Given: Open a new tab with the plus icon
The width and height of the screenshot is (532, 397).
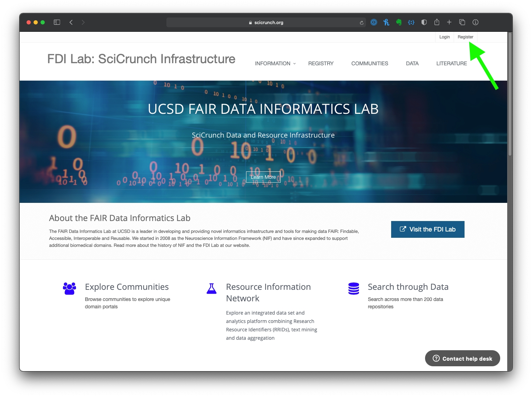Looking at the screenshot, I should tap(449, 22).
